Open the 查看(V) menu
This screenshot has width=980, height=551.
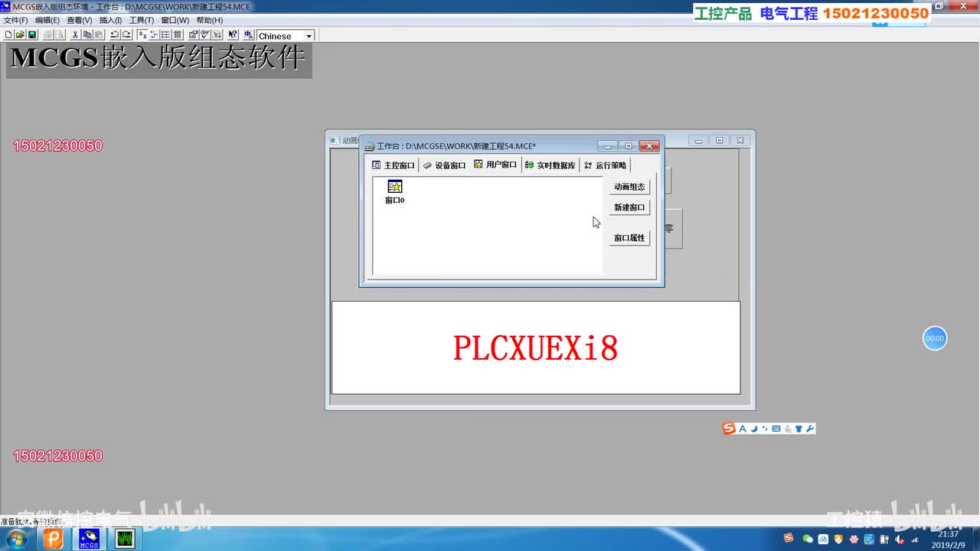(x=79, y=20)
